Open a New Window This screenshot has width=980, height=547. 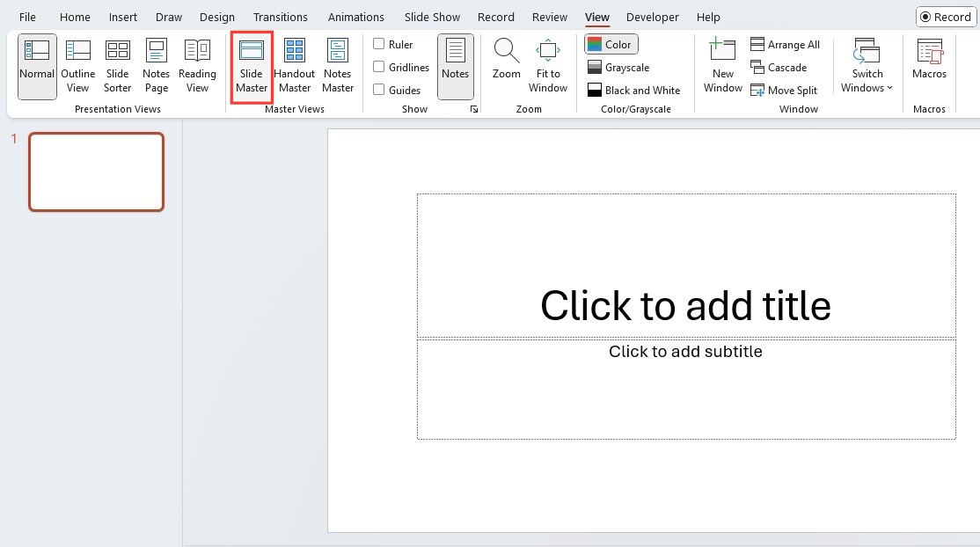tap(722, 66)
